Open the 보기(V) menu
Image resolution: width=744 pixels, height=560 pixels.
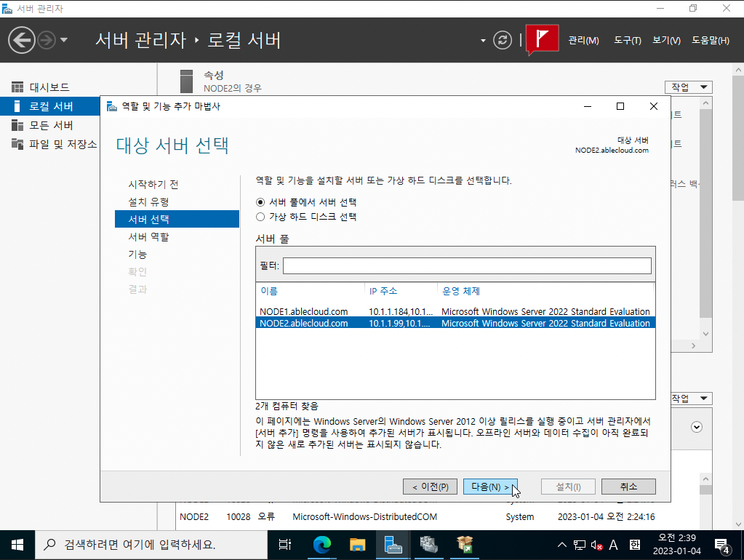point(666,40)
